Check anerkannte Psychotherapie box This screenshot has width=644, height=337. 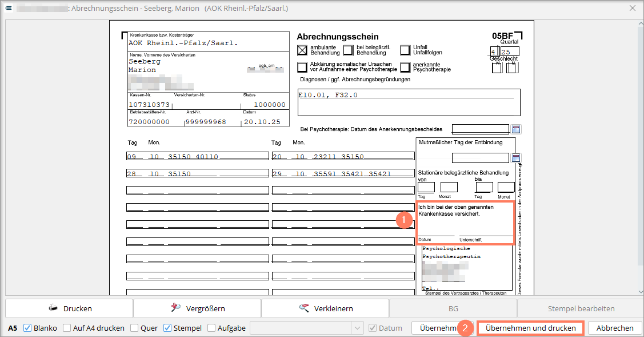(405, 67)
